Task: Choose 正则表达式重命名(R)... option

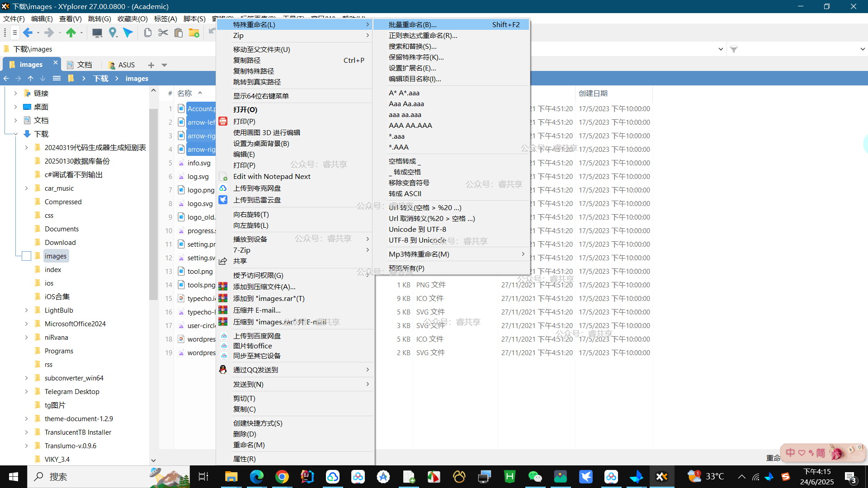Action: click(451, 35)
